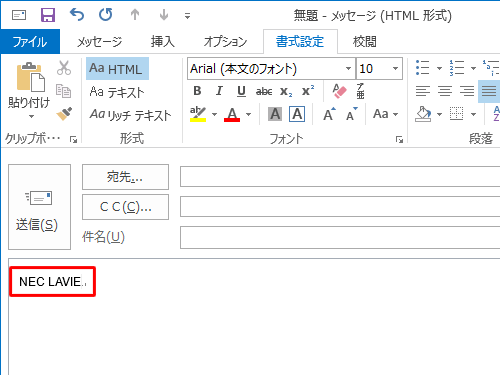
Task: Align text right
Action: click(x=467, y=91)
